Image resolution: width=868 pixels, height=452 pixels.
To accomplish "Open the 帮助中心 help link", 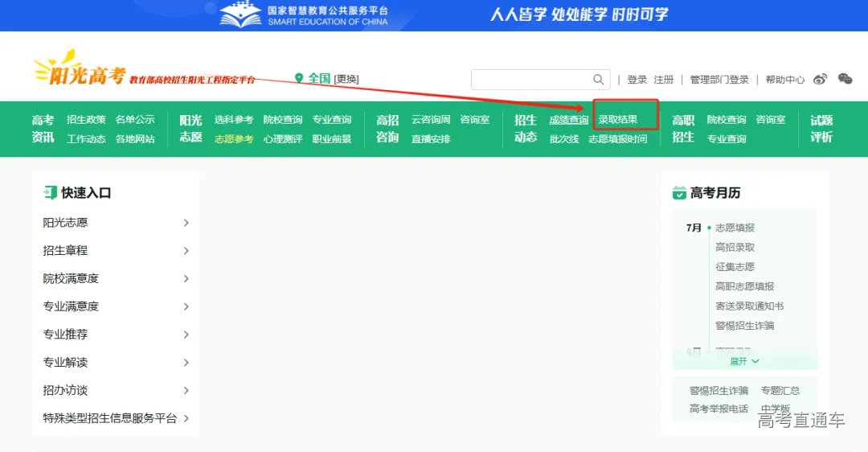I will pos(785,80).
